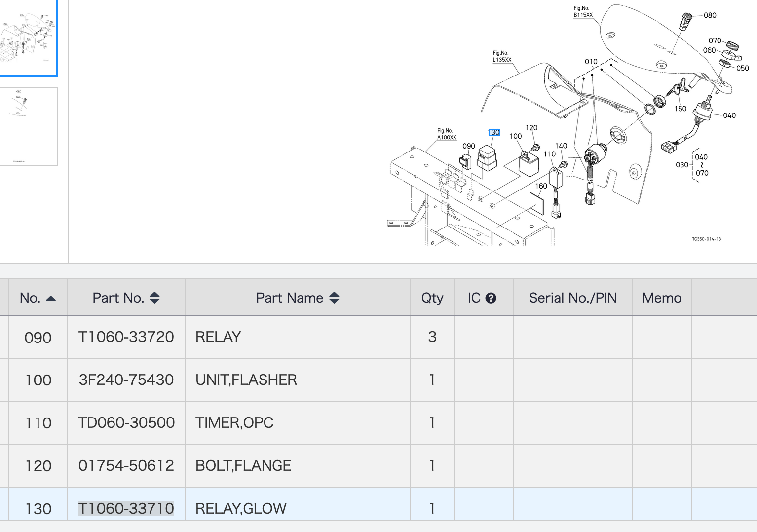The width and height of the screenshot is (757, 532).
Task: Select part number 3F240-75430
Action: 126,380
